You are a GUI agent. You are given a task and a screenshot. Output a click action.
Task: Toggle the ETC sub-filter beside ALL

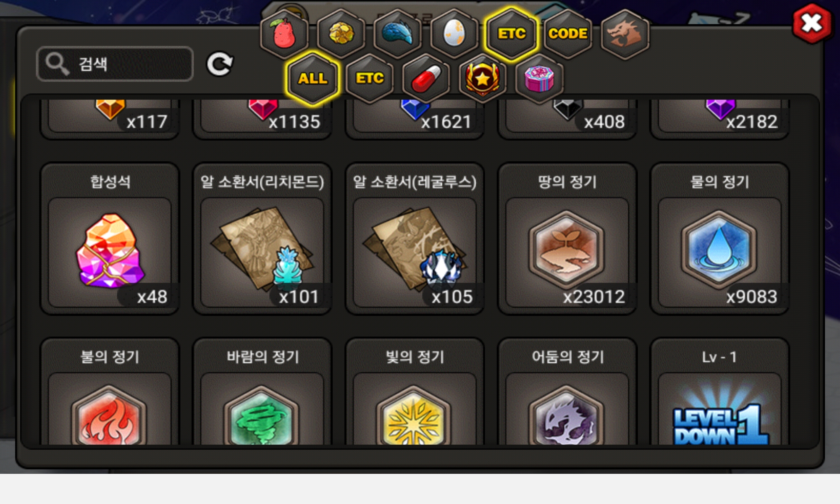[370, 79]
